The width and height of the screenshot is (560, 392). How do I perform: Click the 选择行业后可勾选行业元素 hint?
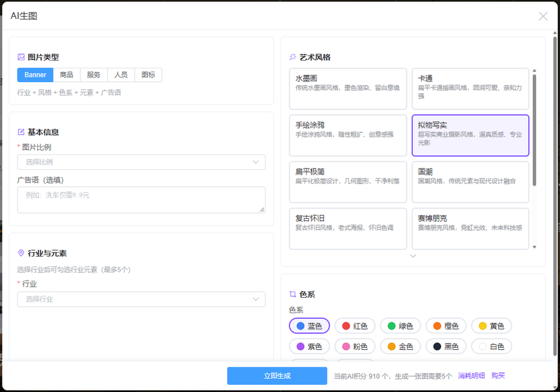click(74, 270)
